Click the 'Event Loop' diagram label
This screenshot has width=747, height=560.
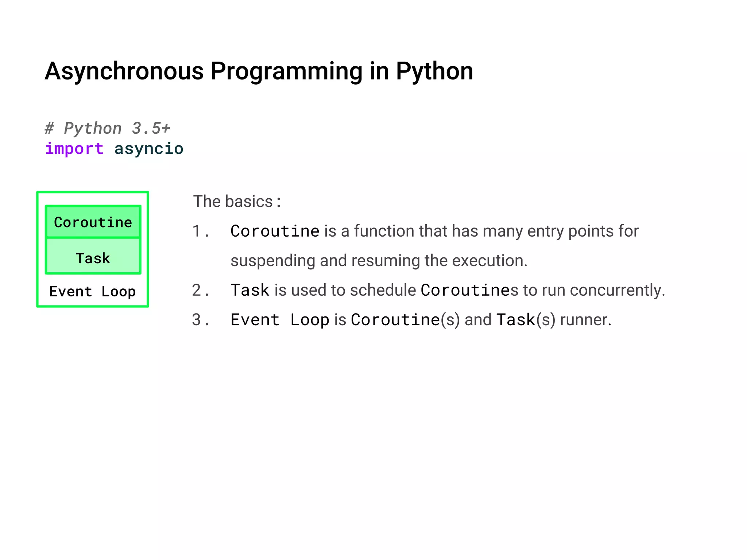[x=93, y=292]
